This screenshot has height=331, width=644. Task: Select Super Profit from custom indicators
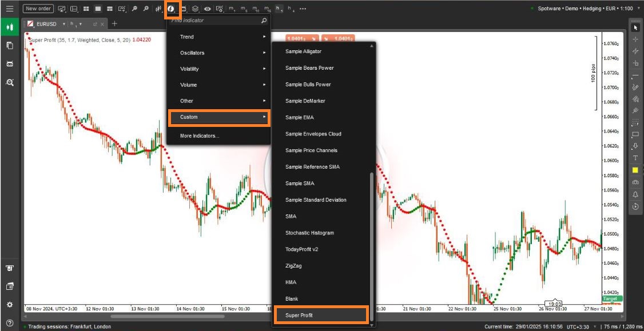pyautogui.click(x=320, y=316)
